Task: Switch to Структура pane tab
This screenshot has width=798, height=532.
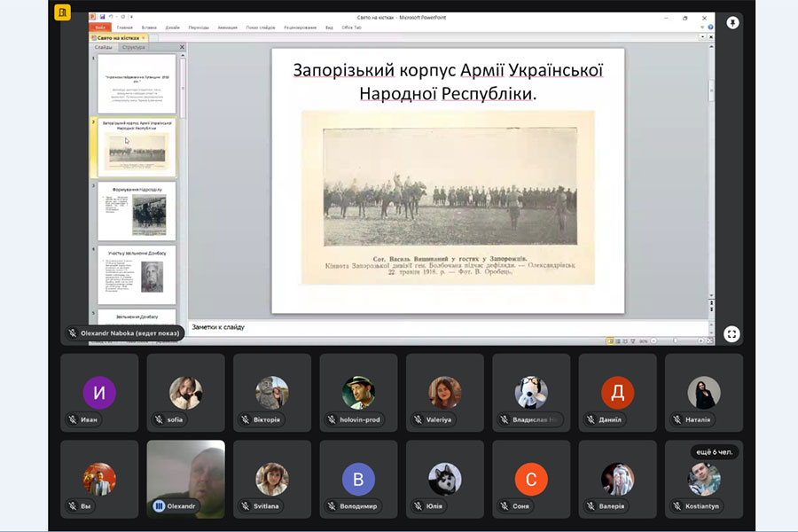Action: [134, 47]
